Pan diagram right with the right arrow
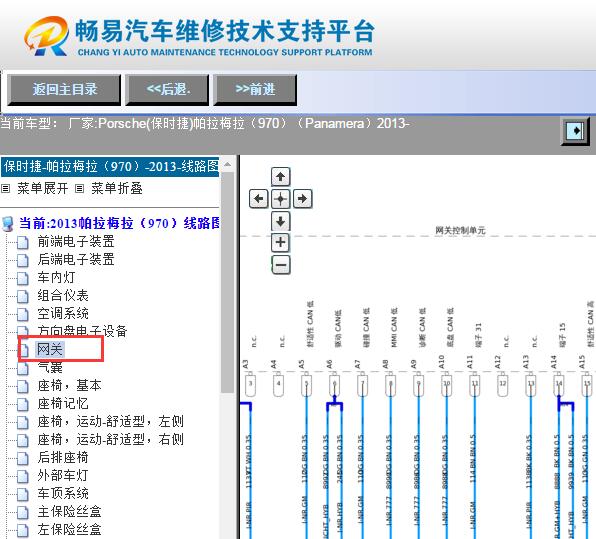This screenshot has height=539, width=596. [303, 198]
